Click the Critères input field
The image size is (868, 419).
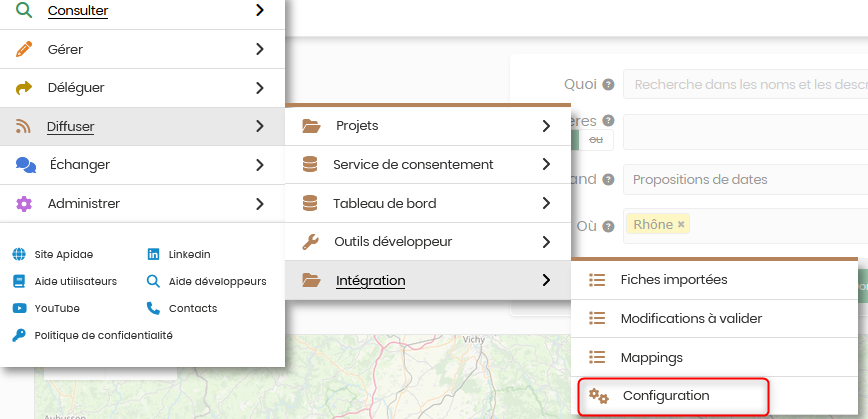[x=746, y=132]
